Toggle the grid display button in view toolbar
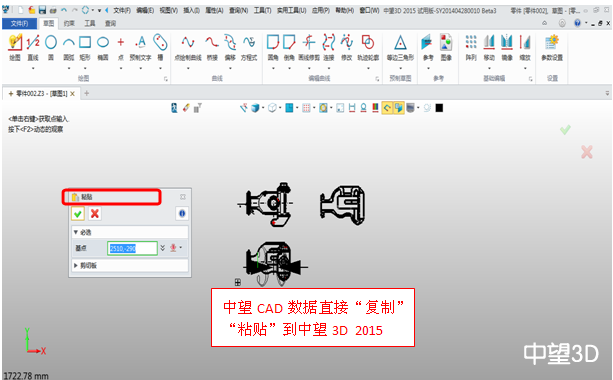Viewport: 613px width, 380px height. pos(306,108)
